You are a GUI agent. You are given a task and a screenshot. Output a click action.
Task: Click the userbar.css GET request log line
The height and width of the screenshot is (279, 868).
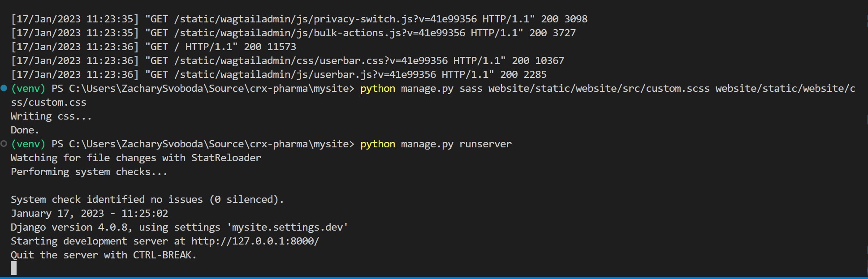point(288,60)
